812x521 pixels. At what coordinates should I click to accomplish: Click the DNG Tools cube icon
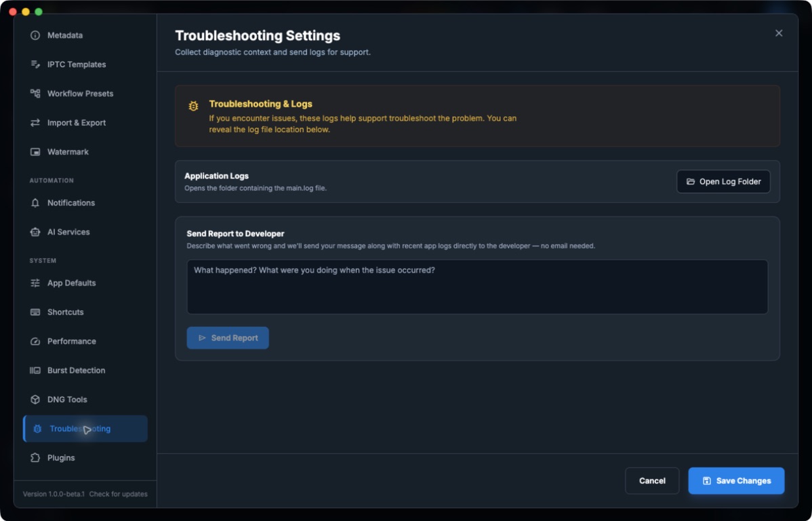35,399
